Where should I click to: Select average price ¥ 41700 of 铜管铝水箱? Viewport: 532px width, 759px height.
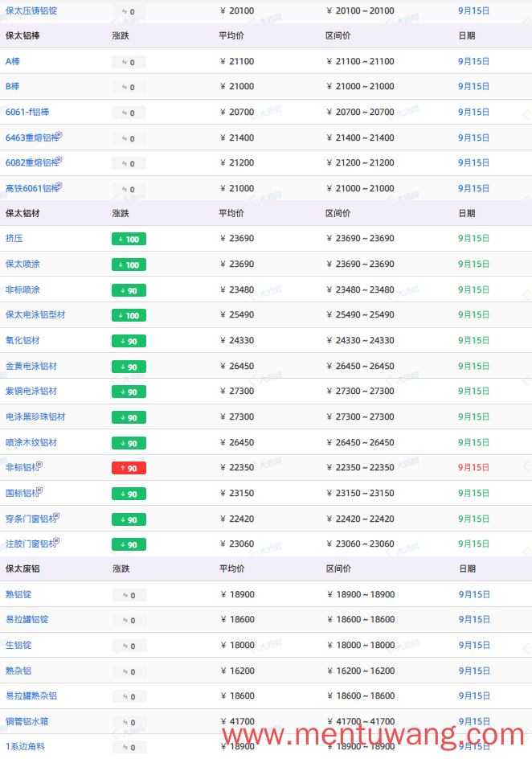tap(237, 722)
